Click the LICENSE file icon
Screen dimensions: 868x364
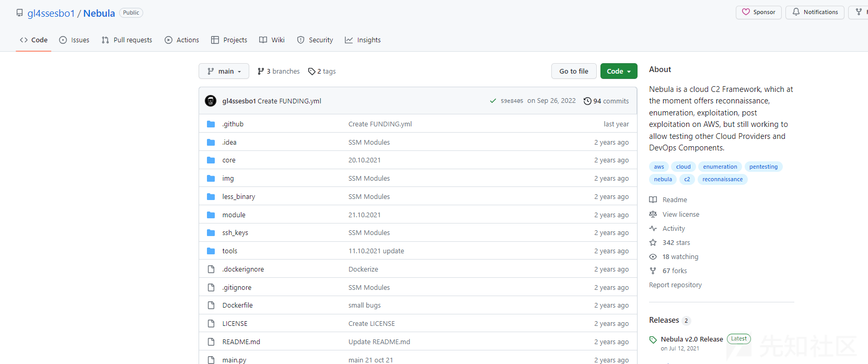(211, 324)
